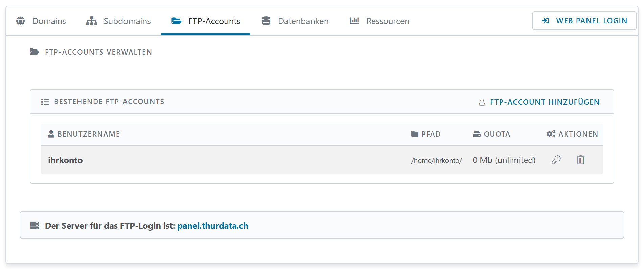This screenshot has height=269, width=644.
Task: Click the user icon in Benutzername header
Action: pos(51,134)
